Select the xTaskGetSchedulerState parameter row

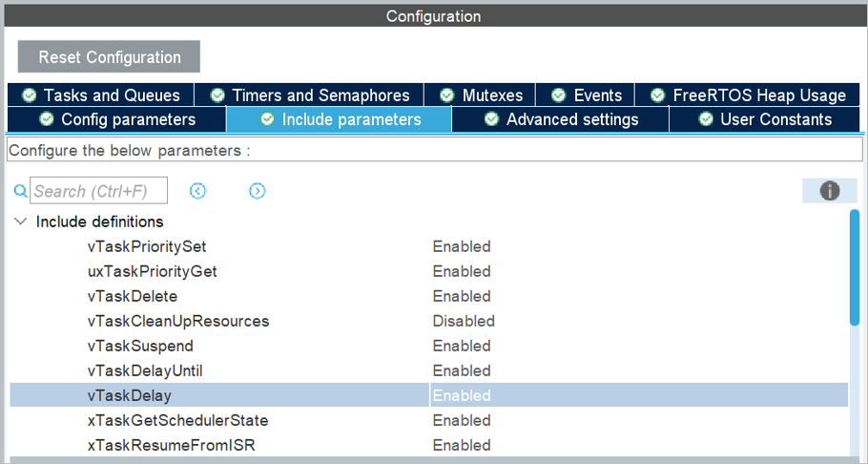coord(177,420)
